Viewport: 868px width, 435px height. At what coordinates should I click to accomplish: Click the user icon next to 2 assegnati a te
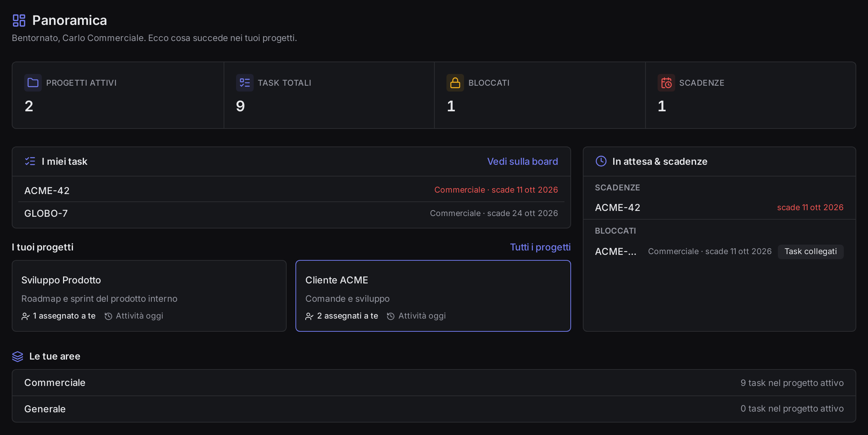(309, 316)
